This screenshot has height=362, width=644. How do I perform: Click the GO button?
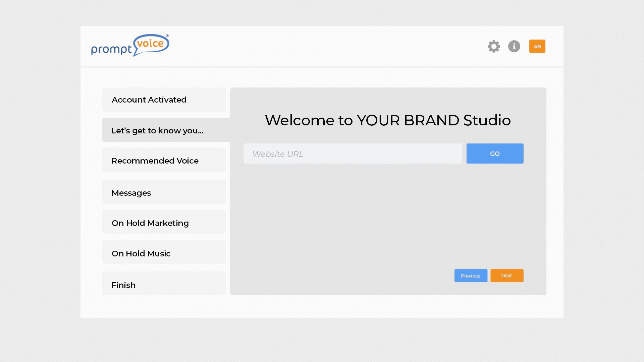pyautogui.click(x=495, y=154)
